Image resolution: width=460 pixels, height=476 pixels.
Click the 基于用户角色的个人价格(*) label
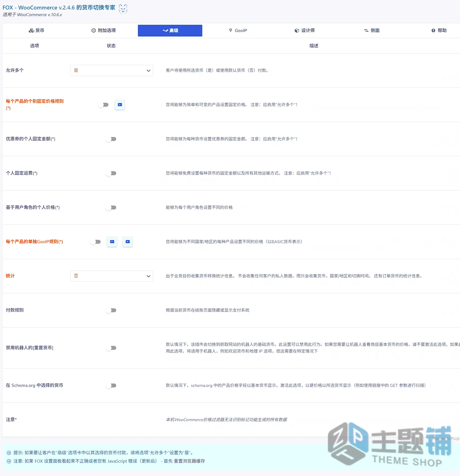click(x=33, y=208)
